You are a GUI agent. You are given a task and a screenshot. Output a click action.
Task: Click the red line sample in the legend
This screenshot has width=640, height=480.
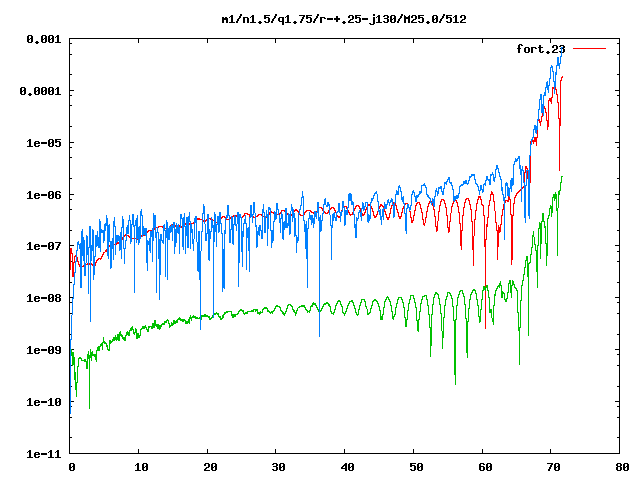tap(589, 49)
